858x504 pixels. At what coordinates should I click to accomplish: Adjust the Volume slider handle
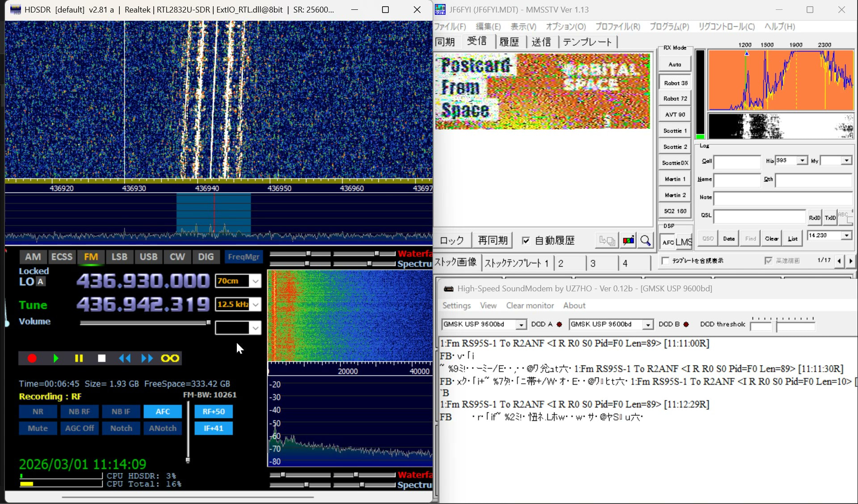tap(208, 322)
